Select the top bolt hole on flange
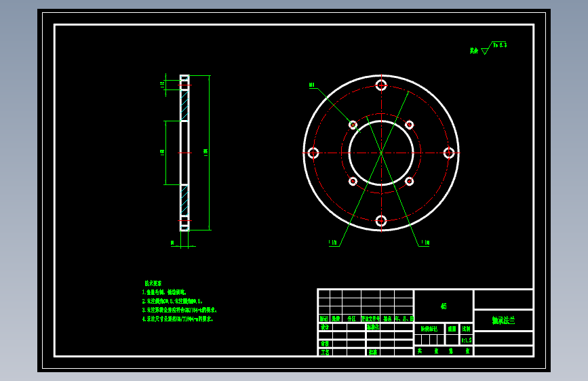Screen dimensions: 588x381 pos(381,85)
